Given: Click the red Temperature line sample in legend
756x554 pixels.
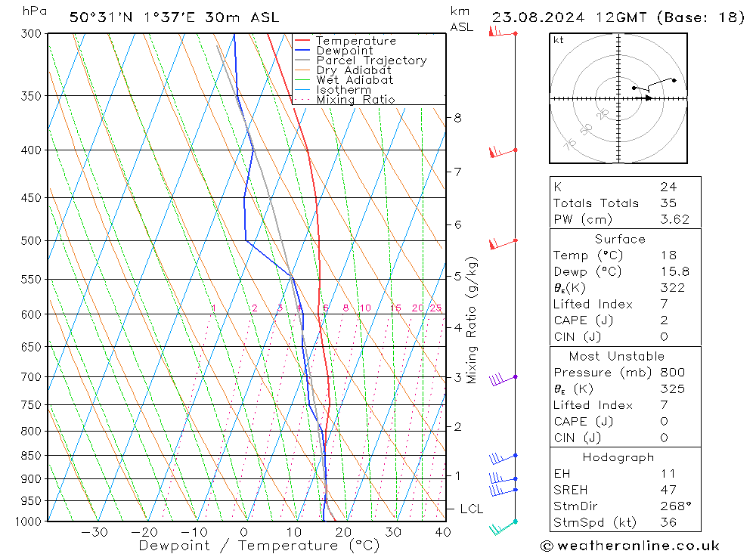Looking at the screenshot, I should [302, 41].
